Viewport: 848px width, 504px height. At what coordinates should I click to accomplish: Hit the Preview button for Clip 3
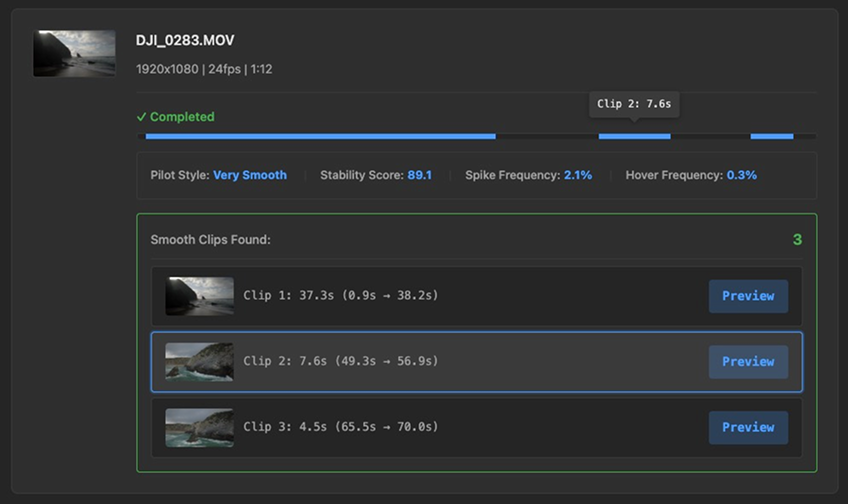click(x=748, y=427)
